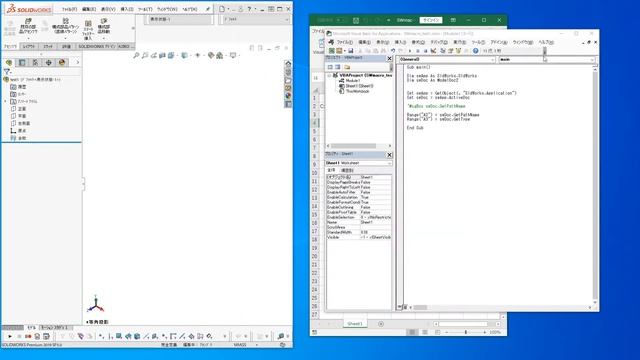Click the Edit Appearance sphere icon
The image size is (640, 360).
click(x=211, y=55)
